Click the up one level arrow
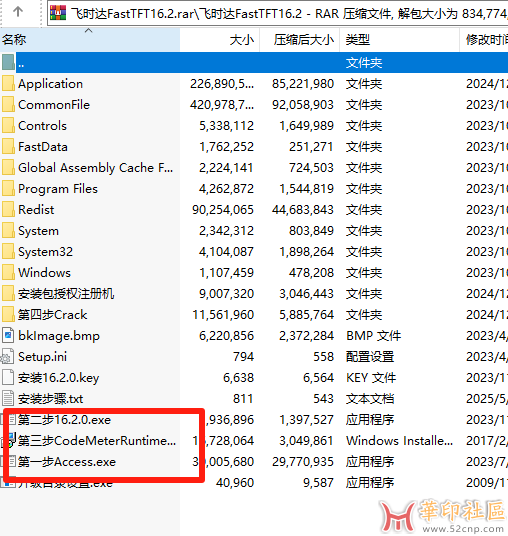Screen dimensions: 508x536 [x=18, y=12]
